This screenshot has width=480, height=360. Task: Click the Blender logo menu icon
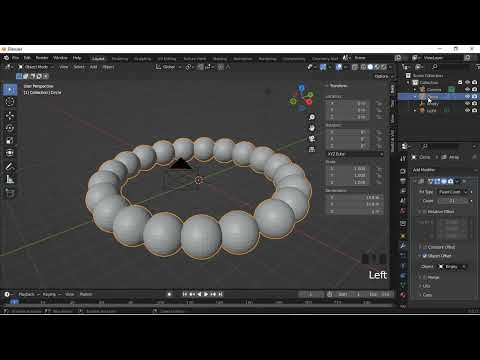[6, 58]
